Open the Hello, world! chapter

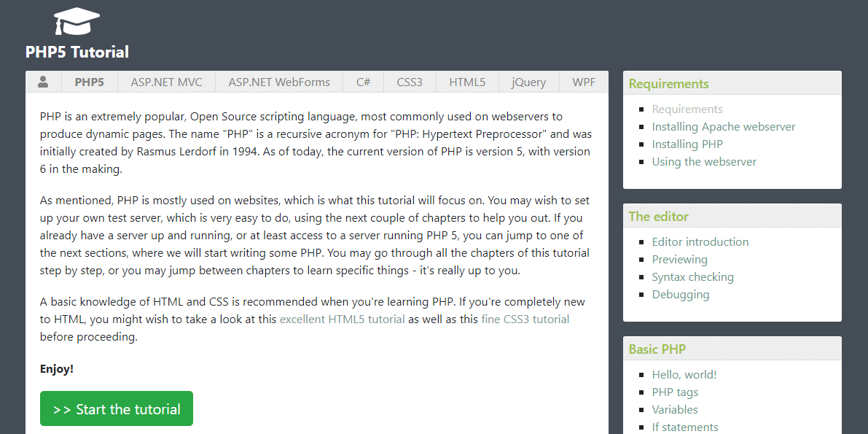click(684, 374)
